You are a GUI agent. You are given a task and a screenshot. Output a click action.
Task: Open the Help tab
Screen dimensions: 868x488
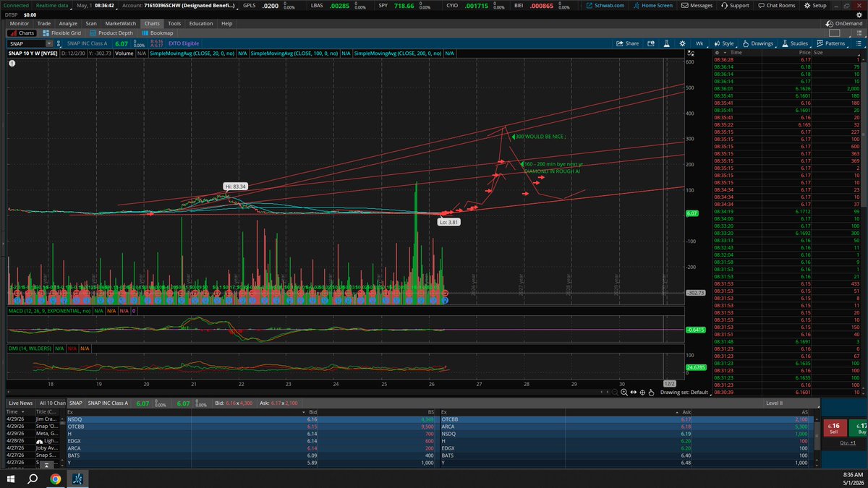[227, 23]
